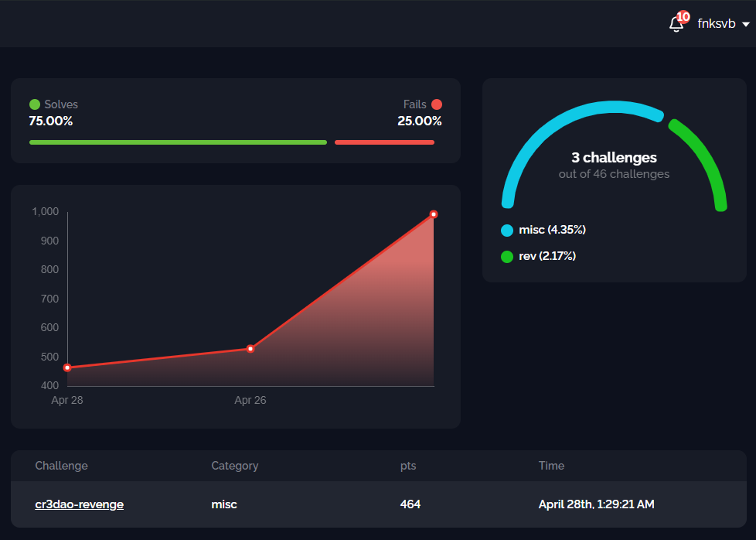Image resolution: width=756 pixels, height=540 pixels.
Task: Sort by the pts column header
Action: click(x=407, y=466)
